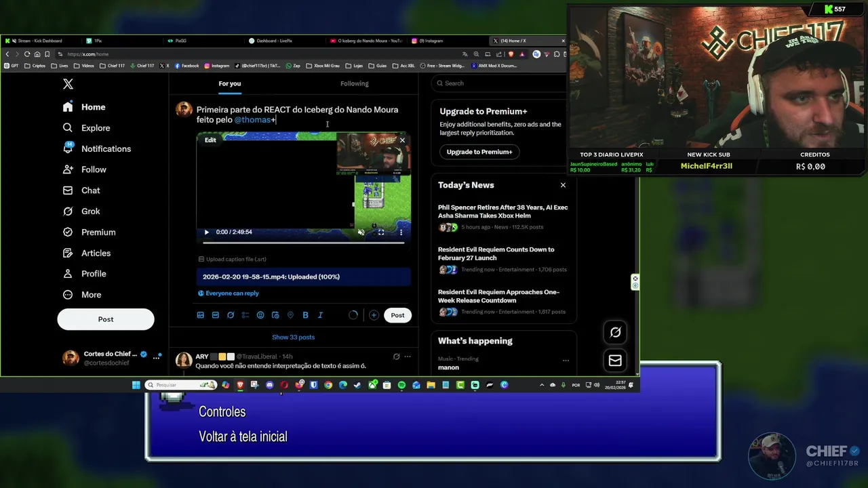This screenshot has height=488, width=868.
Task: Open the floating messages envelope button
Action: point(615,361)
